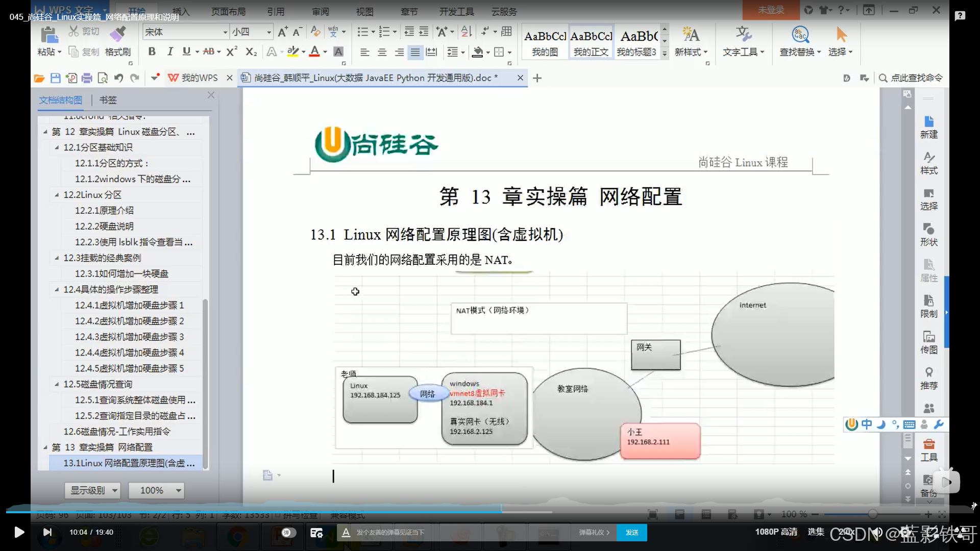
Task: Toggle Superscript formatting
Action: point(231,52)
